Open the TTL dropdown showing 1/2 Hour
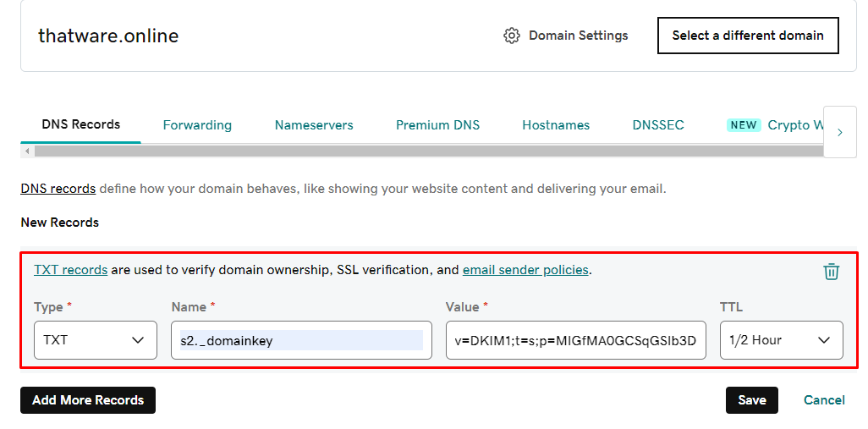The width and height of the screenshot is (868, 429). (x=781, y=340)
